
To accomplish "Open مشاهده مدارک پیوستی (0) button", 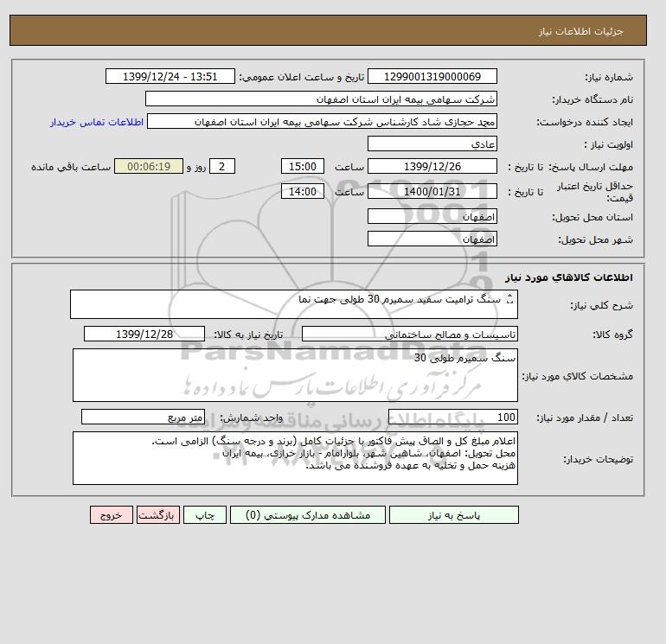I will [308, 515].
